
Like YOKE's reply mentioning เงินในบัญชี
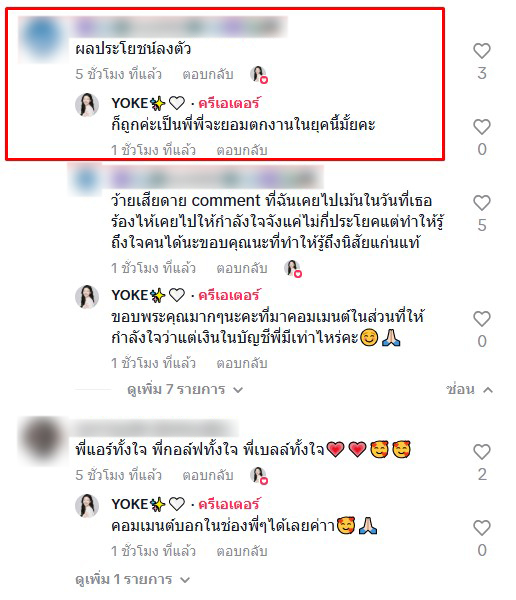click(x=482, y=319)
